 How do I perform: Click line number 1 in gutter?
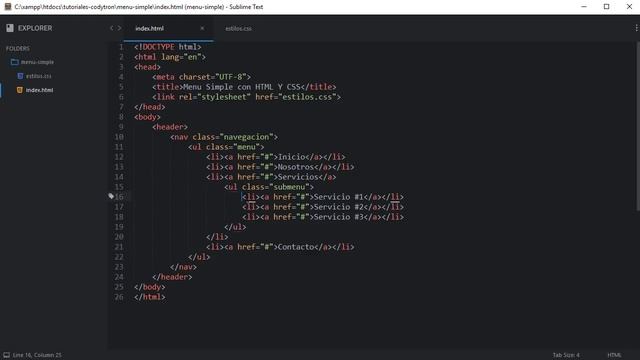coord(121,47)
